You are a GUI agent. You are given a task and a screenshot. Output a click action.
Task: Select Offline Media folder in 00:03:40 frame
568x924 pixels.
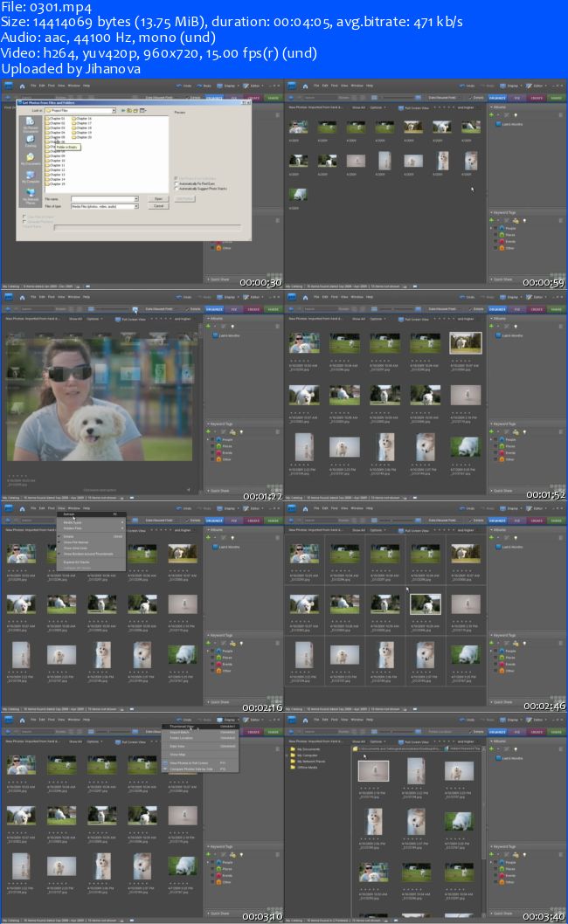pos(308,768)
